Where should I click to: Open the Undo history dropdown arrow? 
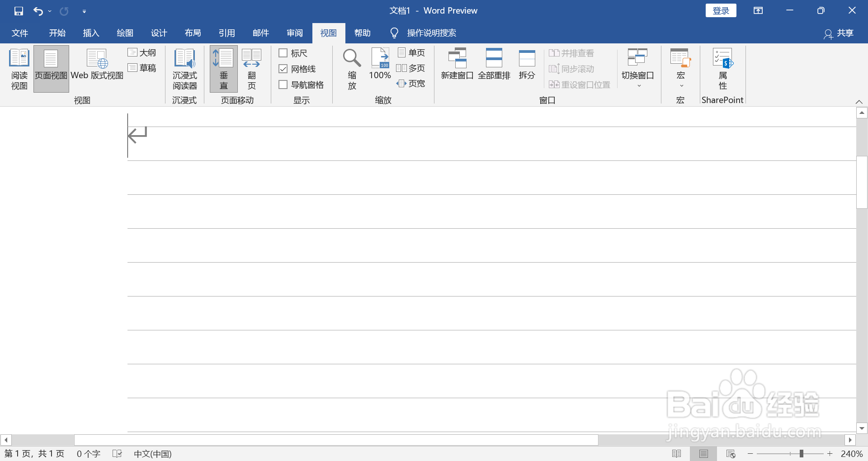(50, 11)
